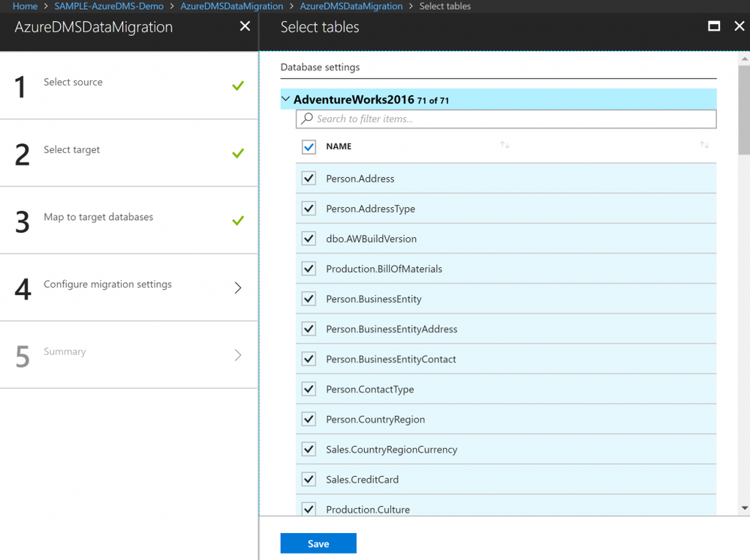The height and width of the screenshot is (560, 750).
Task: Open the Summary step chevron
Action: coord(238,355)
